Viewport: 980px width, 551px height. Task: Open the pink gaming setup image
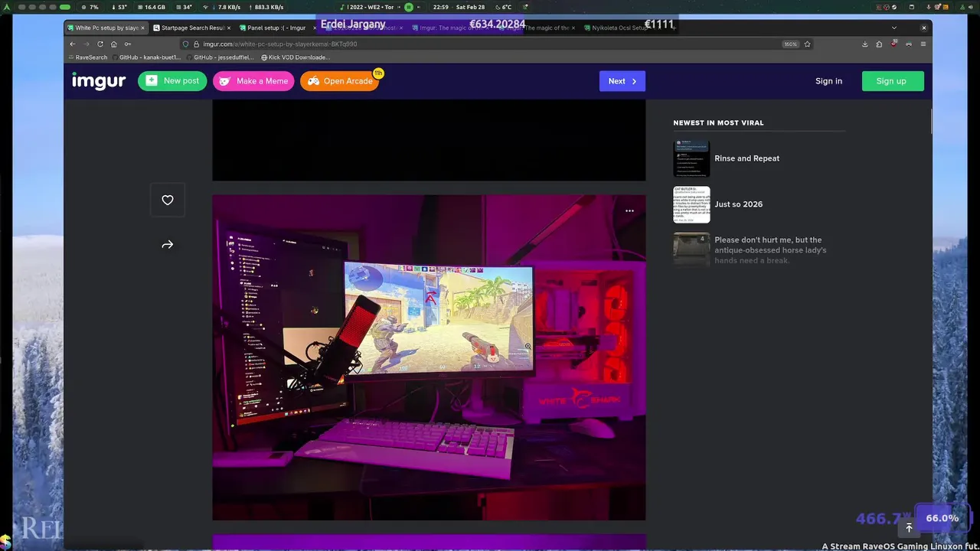[429, 357]
